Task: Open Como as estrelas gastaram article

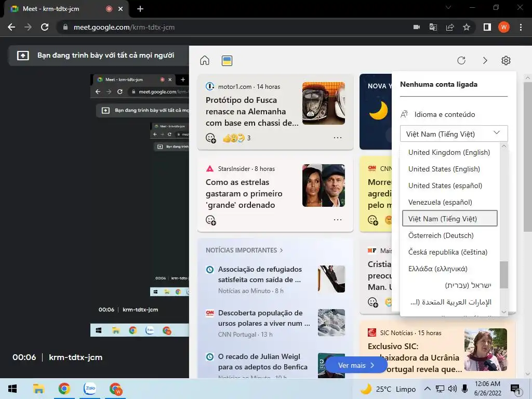Action: 244,193
